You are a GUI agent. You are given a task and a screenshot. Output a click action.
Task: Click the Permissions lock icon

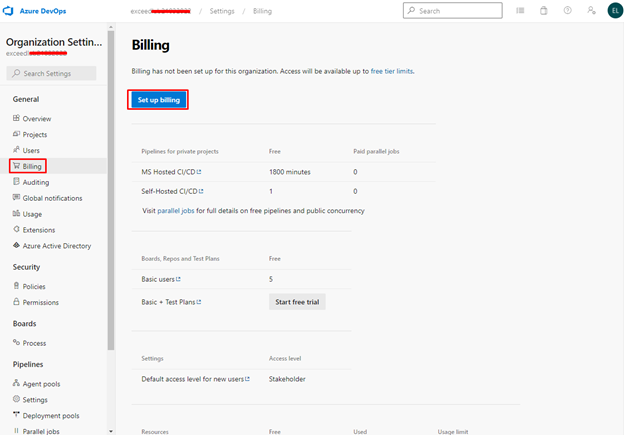click(16, 302)
